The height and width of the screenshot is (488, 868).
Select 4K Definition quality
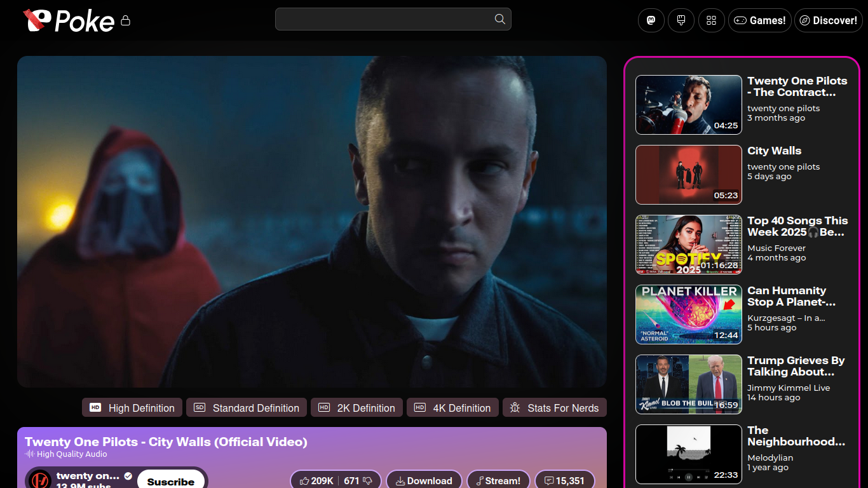(452, 408)
